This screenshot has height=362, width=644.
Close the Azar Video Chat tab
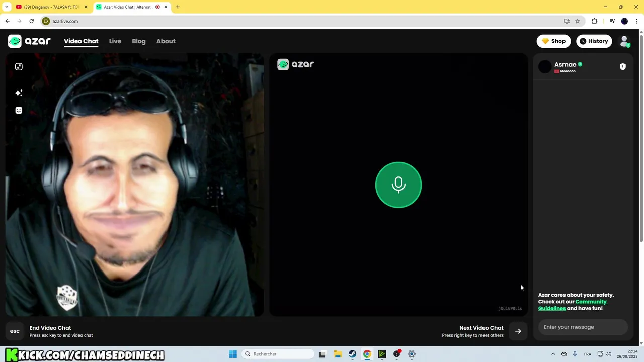pyautogui.click(x=166, y=7)
